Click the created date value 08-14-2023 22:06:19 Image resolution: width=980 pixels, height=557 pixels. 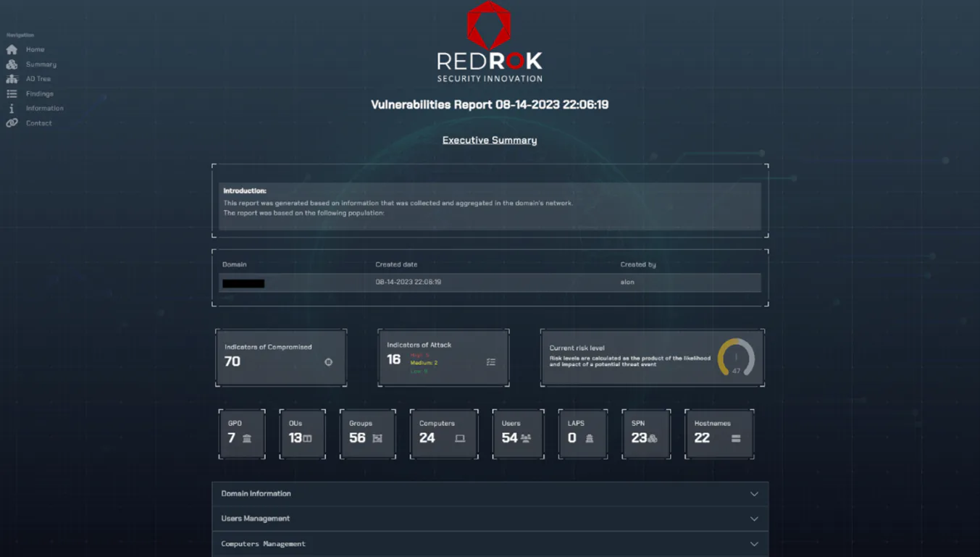(408, 282)
